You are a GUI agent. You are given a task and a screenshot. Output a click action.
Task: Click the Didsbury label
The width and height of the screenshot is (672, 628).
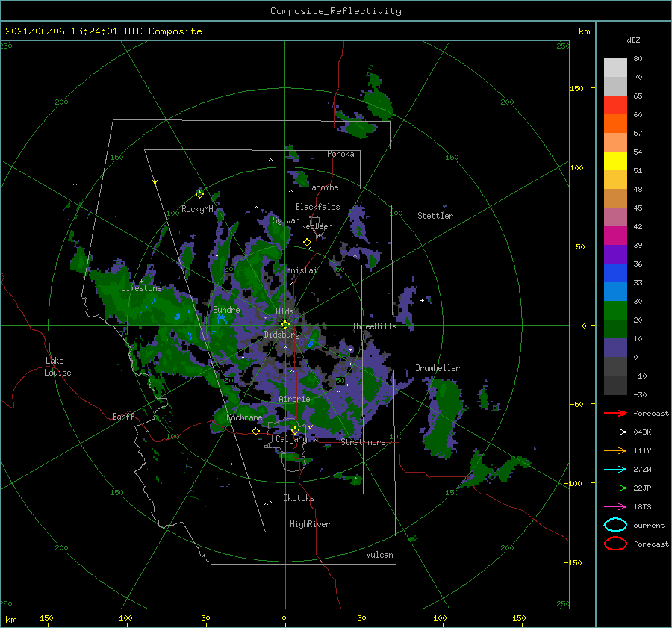click(282, 335)
